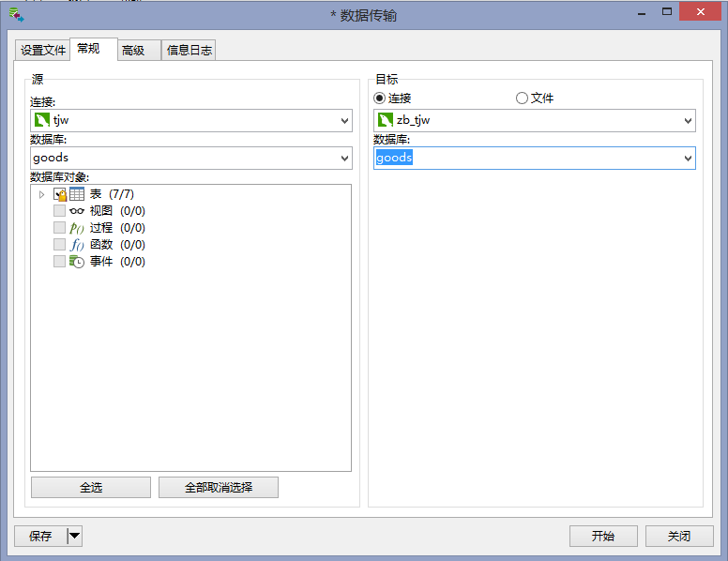Click the table grid icon in objects tree

coord(77,194)
